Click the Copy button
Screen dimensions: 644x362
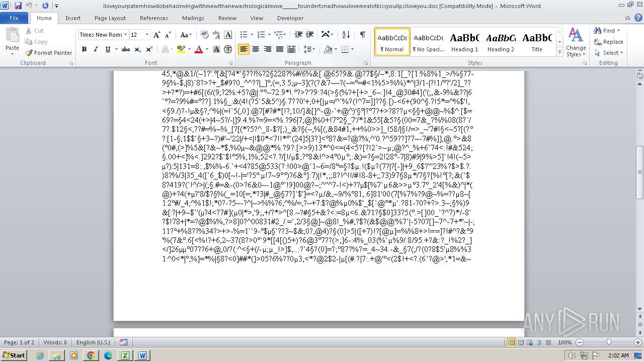36,42
